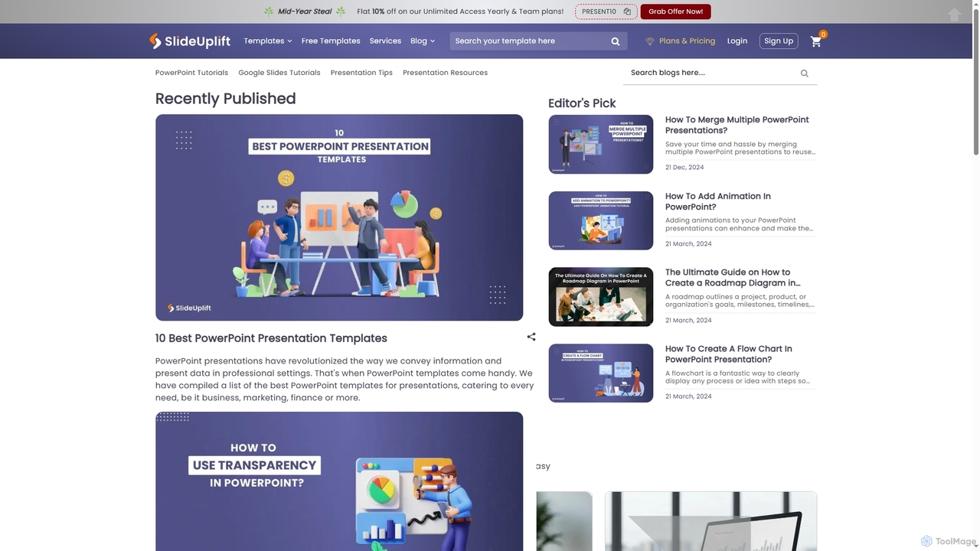Open PowerPoint Tutorials category
This screenshot has height=551, width=980.
click(191, 73)
